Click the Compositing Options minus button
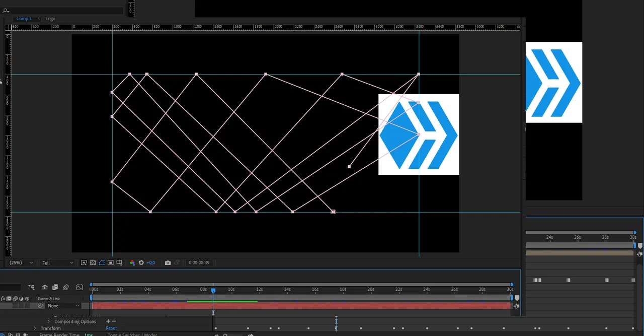 click(x=114, y=321)
